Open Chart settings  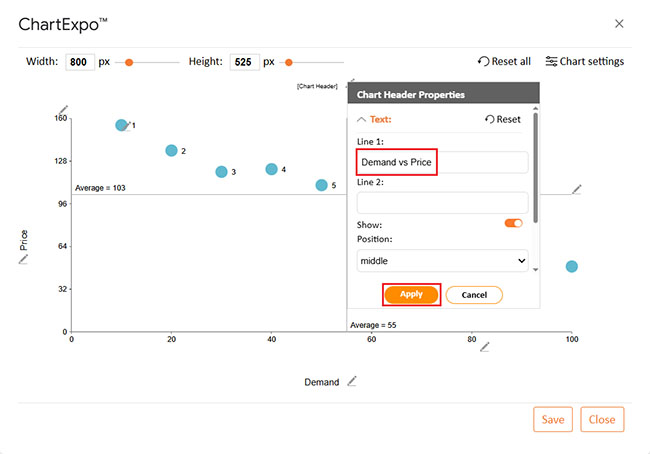coord(585,61)
